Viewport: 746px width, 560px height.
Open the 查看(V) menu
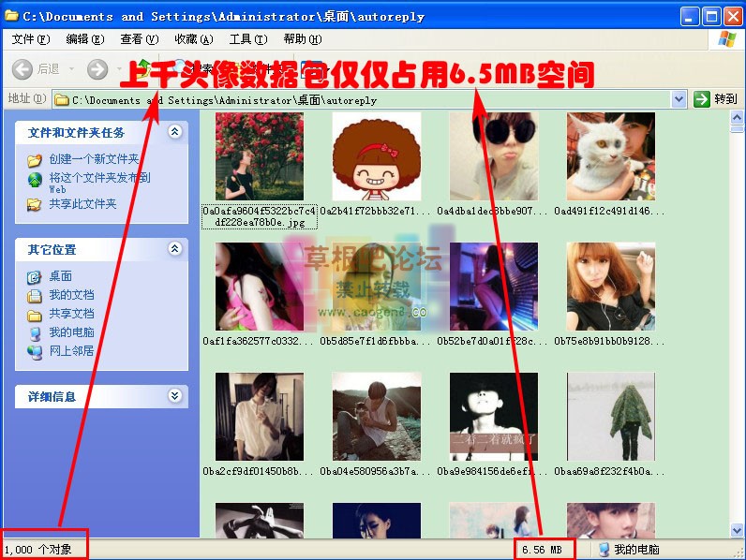[140, 39]
